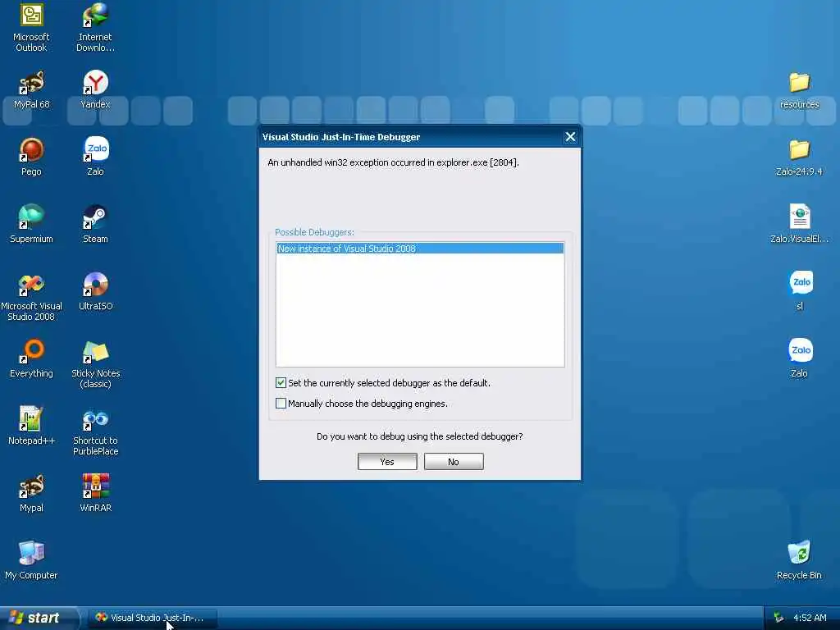Image resolution: width=840 pixels, height=630 pixels.
Task: Select New instance of Visual Studio 2008
Action: [420, 249]
